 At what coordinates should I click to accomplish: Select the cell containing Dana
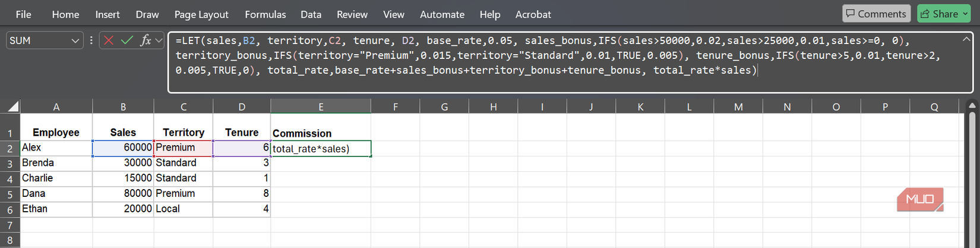(x=56, y=194)
